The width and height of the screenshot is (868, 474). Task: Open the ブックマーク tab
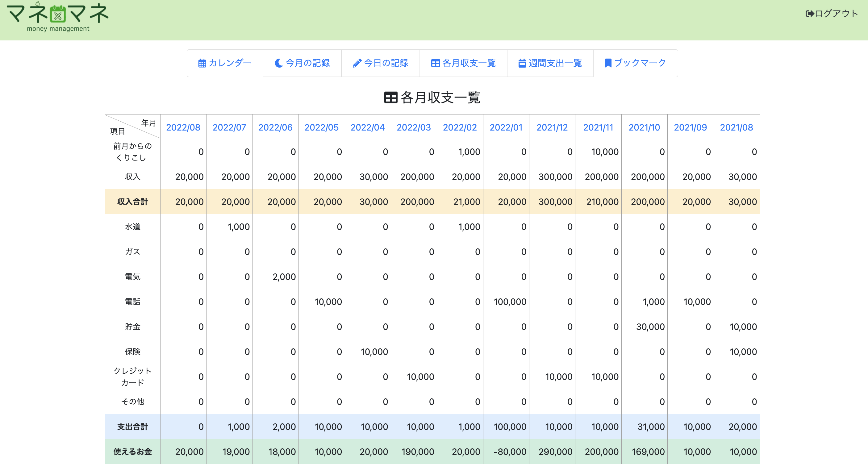tap(636, 63)
